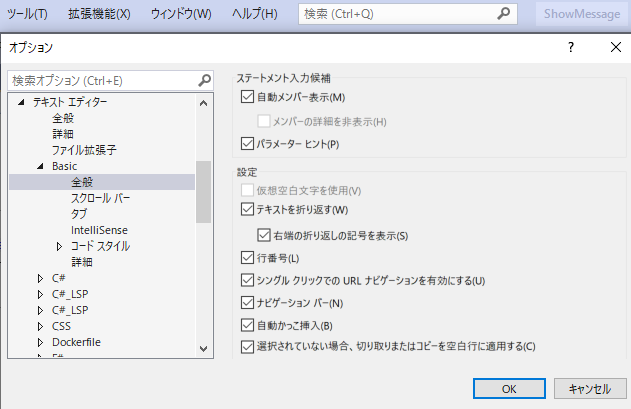Expand the コード スタイル node

coord(59,246)
